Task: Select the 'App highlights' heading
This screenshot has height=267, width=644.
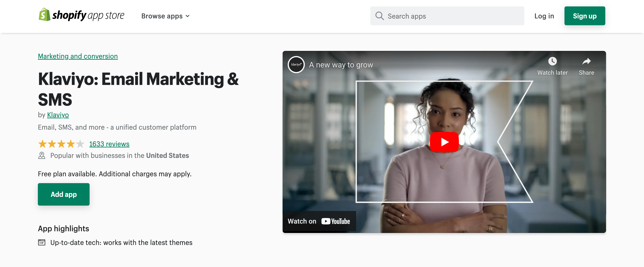Action: 64,229
